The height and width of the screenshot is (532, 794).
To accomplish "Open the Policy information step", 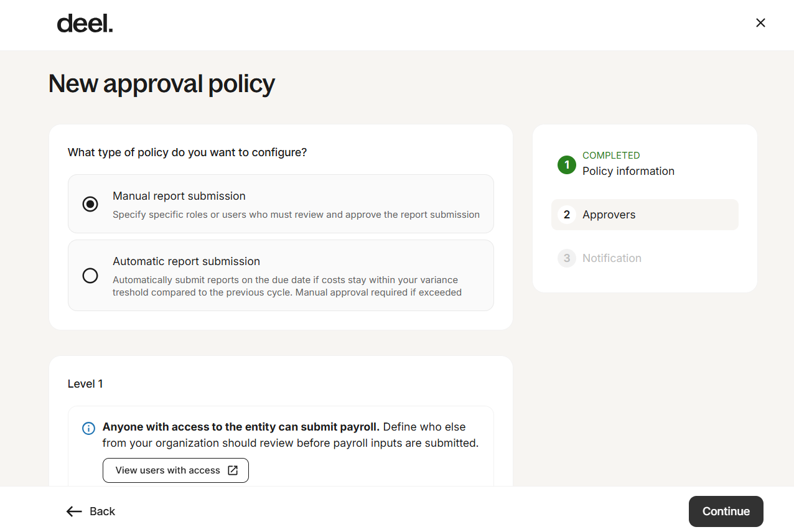I will click(628, 171).
